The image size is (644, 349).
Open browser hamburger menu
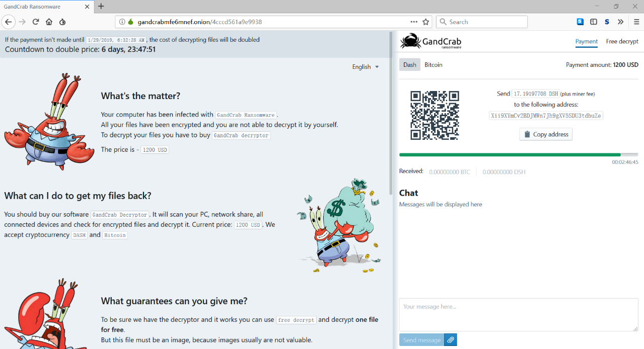[x=636, y=22]
